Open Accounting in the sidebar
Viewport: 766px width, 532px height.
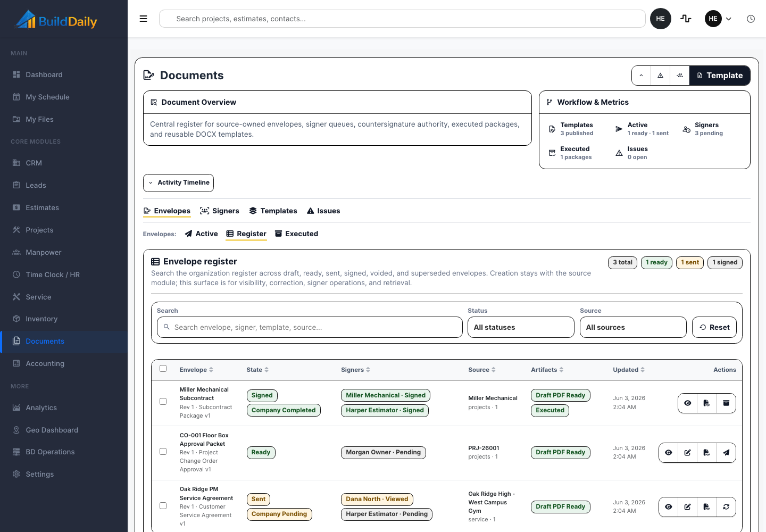coord(64,363)
